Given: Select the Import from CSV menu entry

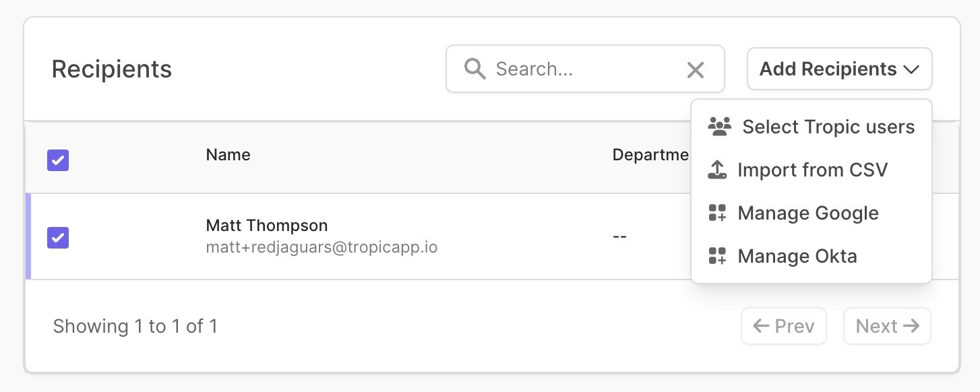Looking at the screenshot, I should 812,170.
